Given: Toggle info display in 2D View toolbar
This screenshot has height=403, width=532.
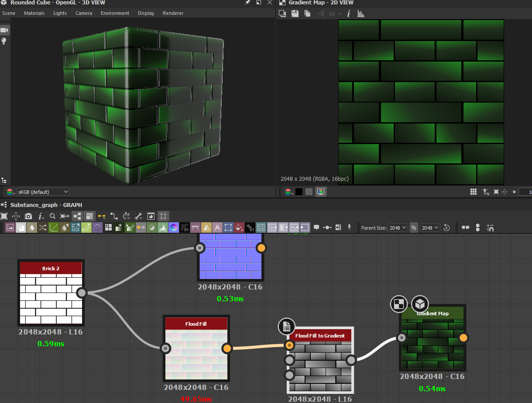Looking at the screenshot, I should coord(348,14).
